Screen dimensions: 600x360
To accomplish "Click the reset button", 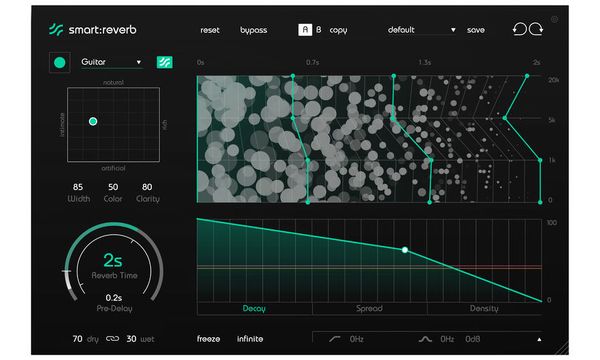I will tap(210, 30).
